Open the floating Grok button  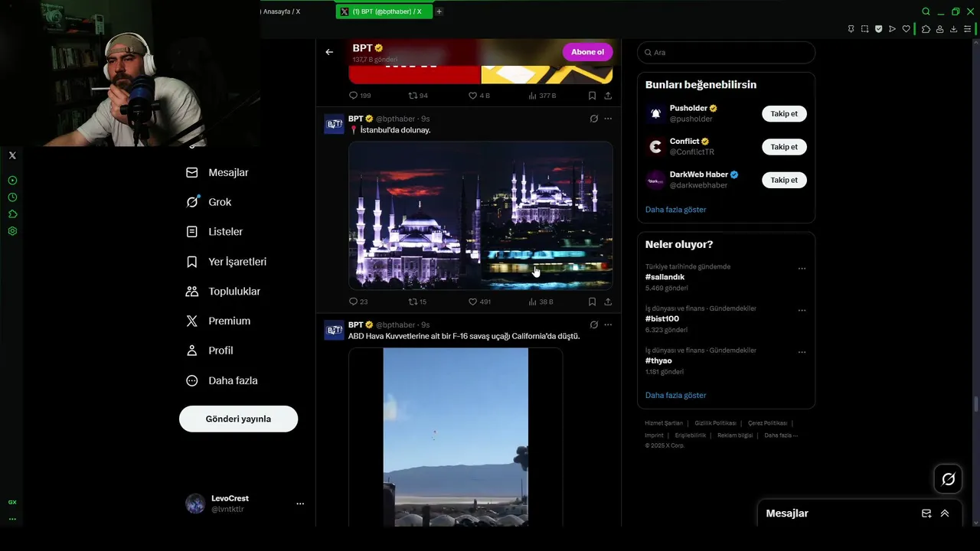click(948, 479)
